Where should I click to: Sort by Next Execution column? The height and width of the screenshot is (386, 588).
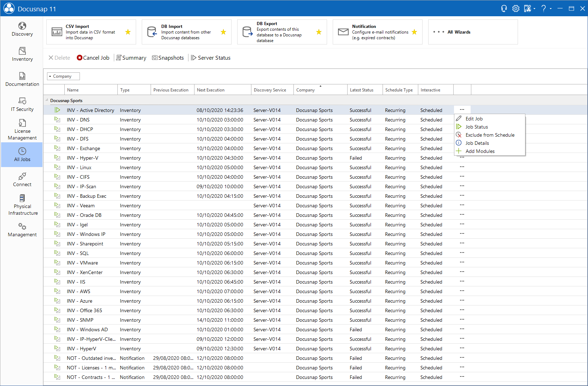tap(223, 90)
